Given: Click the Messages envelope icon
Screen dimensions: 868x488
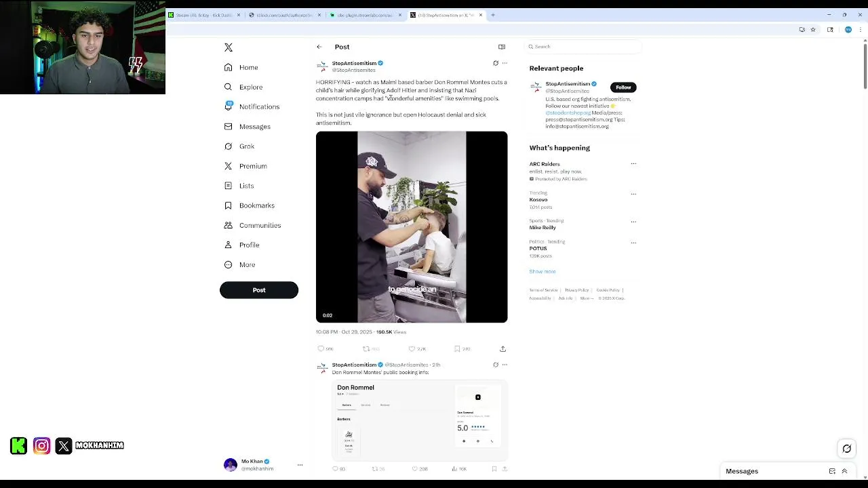Looking at the screenshot, I should pos(229,126).
